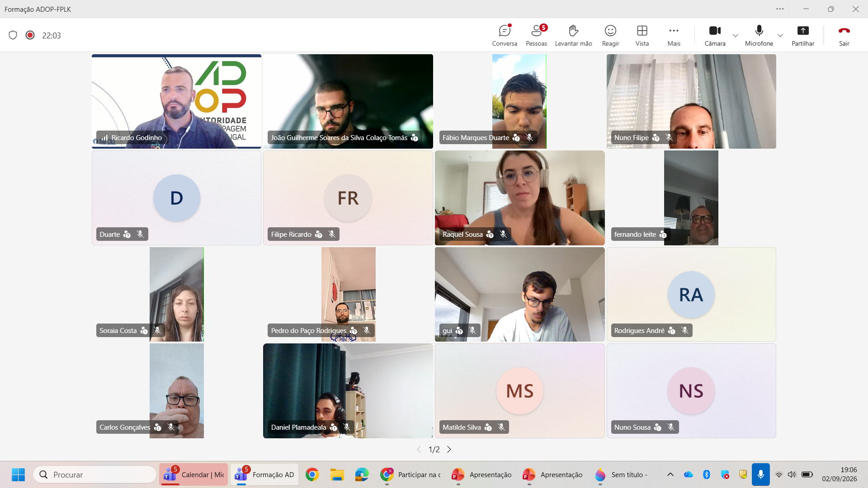Click the shield security icon
This screenshot has width=868, height=488.
click(13, 35)
